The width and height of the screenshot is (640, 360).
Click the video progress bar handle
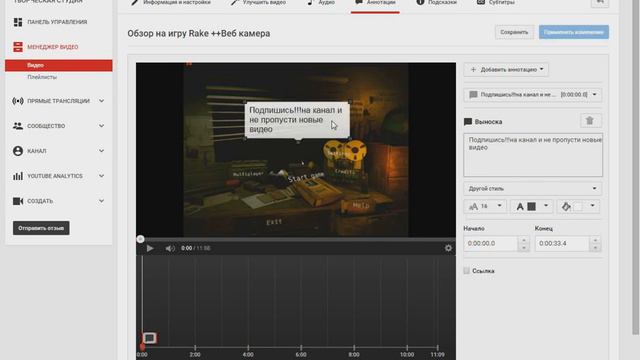[140, 239]
